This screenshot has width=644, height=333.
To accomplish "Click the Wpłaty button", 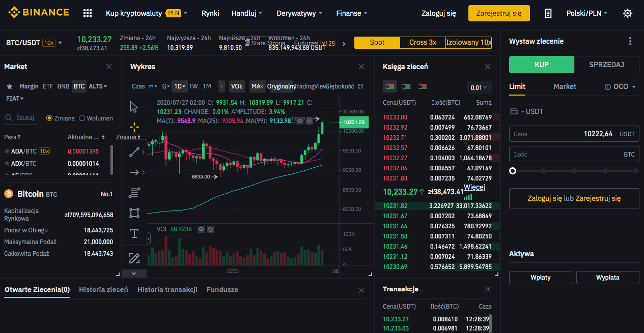I will coord(540,278).
